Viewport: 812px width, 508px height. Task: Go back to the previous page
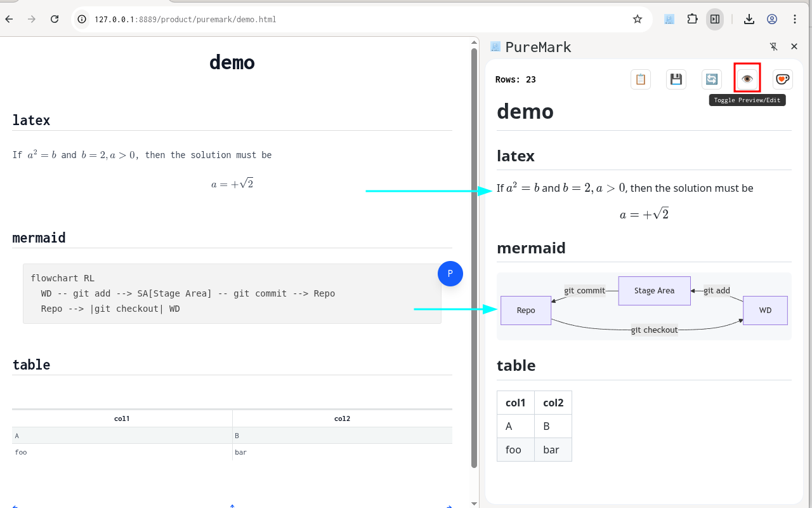pos(9,19)
